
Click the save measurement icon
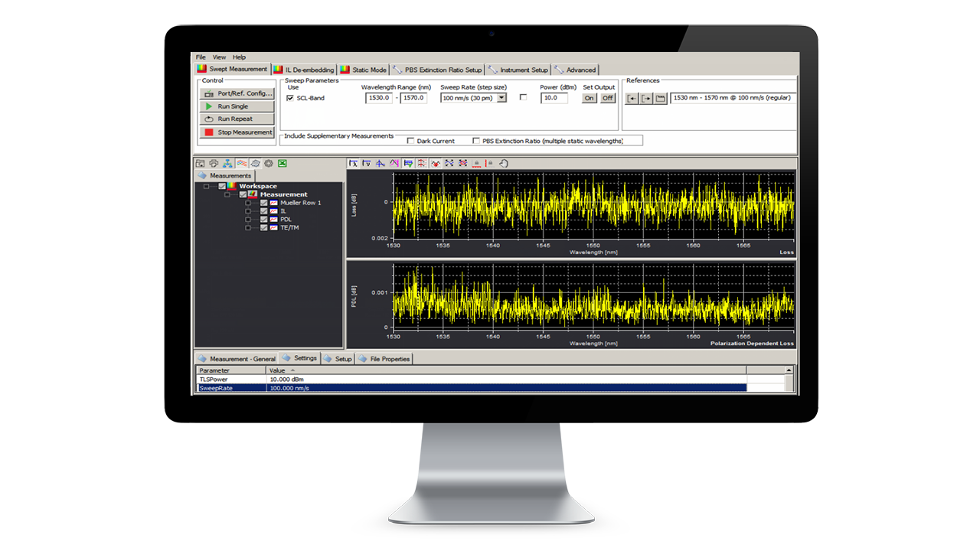[x=199, y=163]
